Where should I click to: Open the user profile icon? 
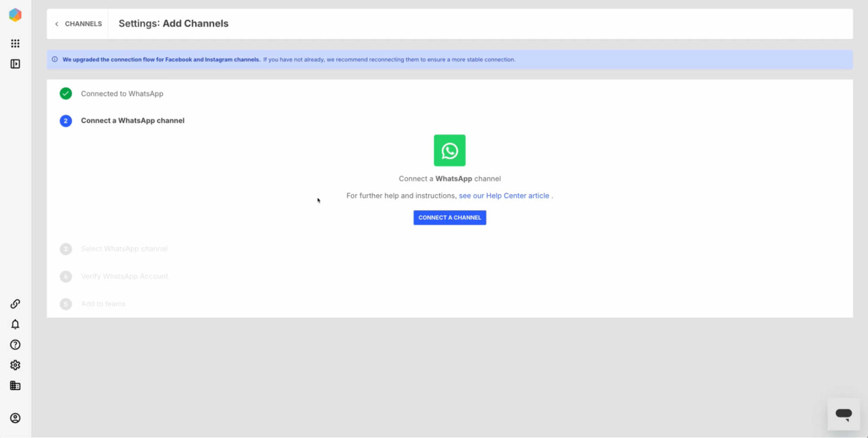[x=15, y=418]
